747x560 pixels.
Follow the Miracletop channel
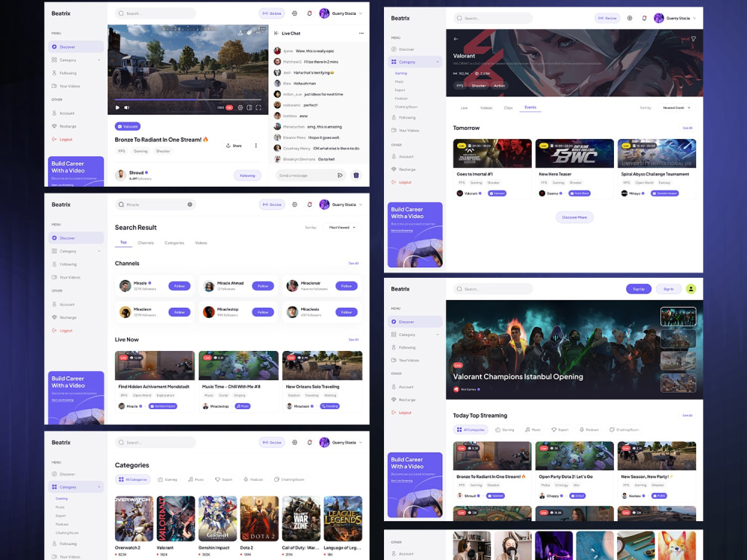click(x=263, y=312)
